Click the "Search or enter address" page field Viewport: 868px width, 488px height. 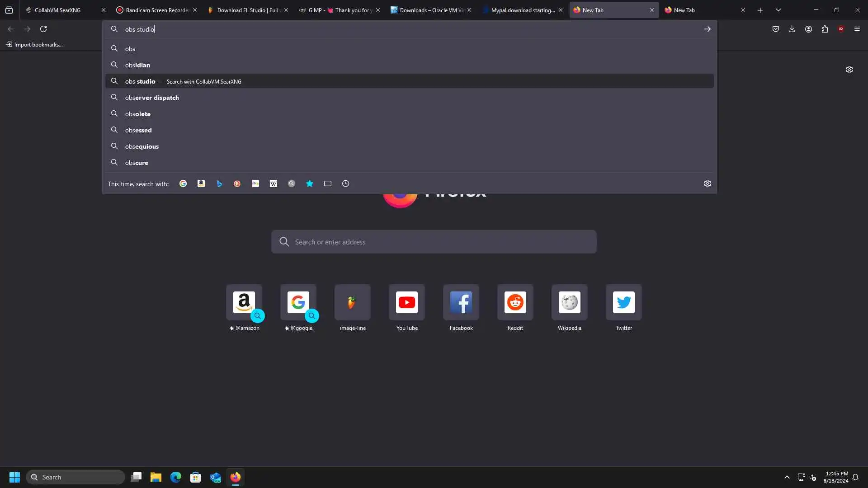(434, 242)
